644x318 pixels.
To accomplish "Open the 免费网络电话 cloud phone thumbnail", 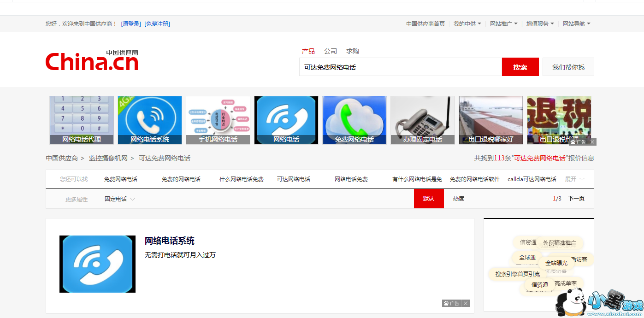I will click(x=354, y=120).
